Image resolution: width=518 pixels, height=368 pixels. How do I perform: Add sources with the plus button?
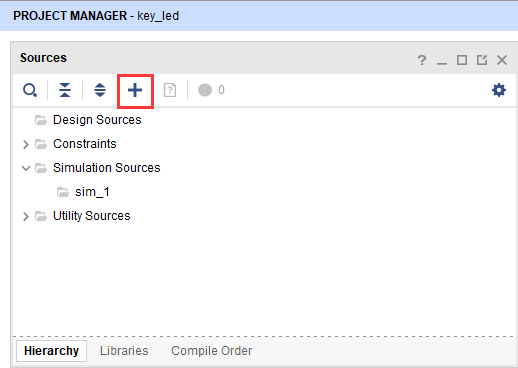pyautogui.click(x=135, y=90)
